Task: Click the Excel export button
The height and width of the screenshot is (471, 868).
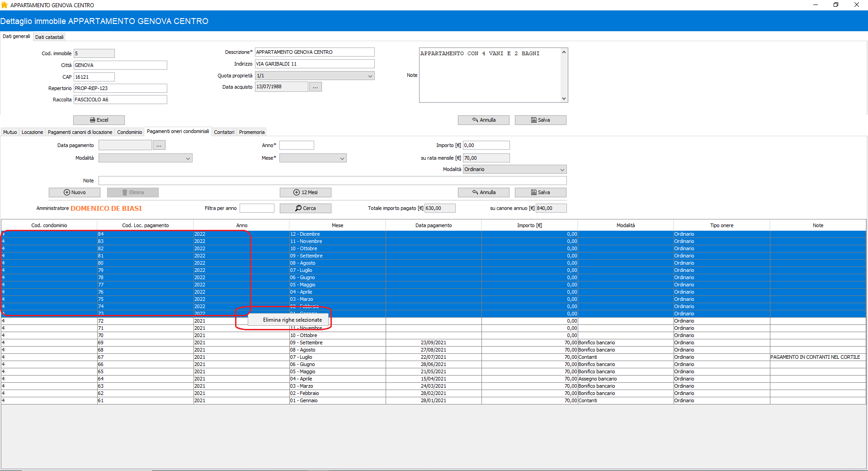Action: click(99, 120)
